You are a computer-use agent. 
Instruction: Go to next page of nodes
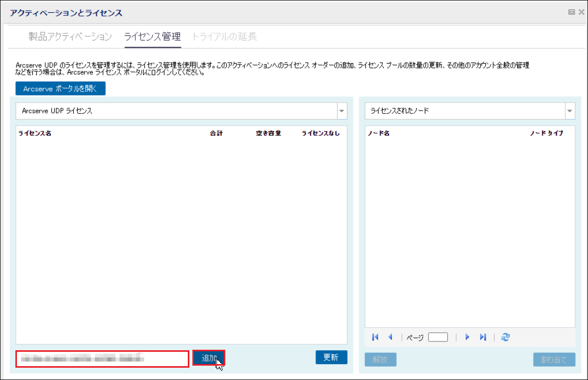[x=467, y=337]
